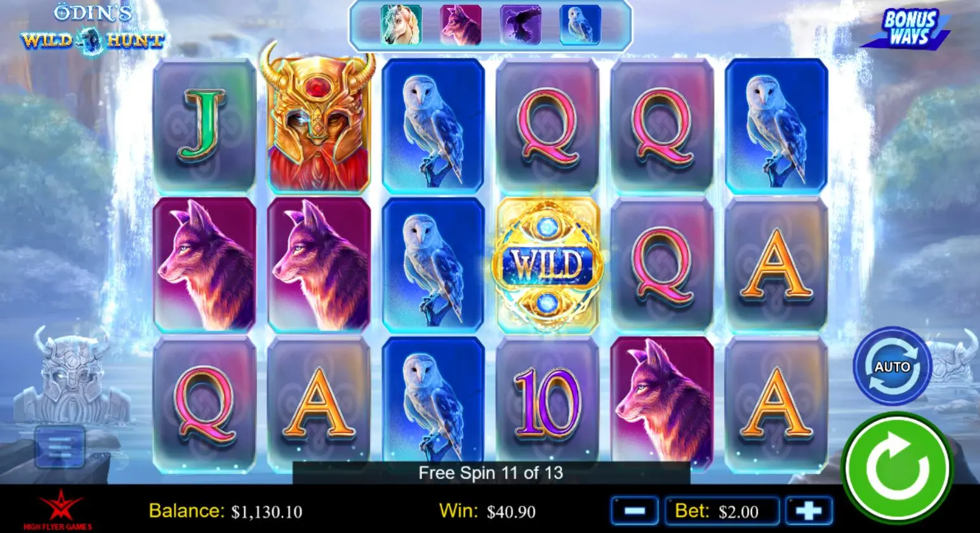Toggle the AUTO spin button
This screenshot has width=980, height=533.
pos(892,366)
